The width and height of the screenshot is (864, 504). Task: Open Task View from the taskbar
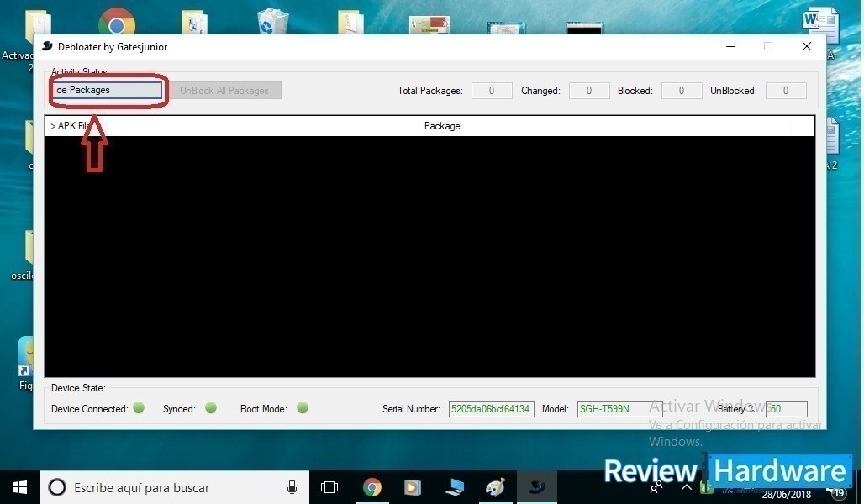tap(329, 487)
